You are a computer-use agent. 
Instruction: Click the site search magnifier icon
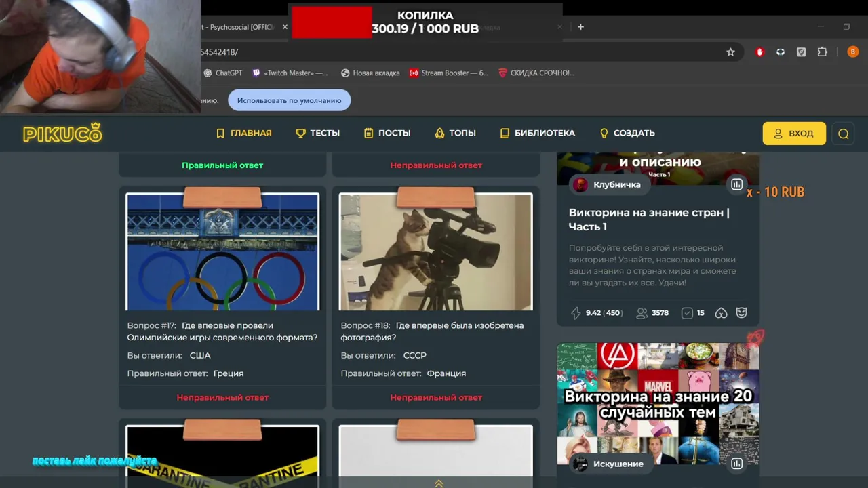(x=844, y=134)
